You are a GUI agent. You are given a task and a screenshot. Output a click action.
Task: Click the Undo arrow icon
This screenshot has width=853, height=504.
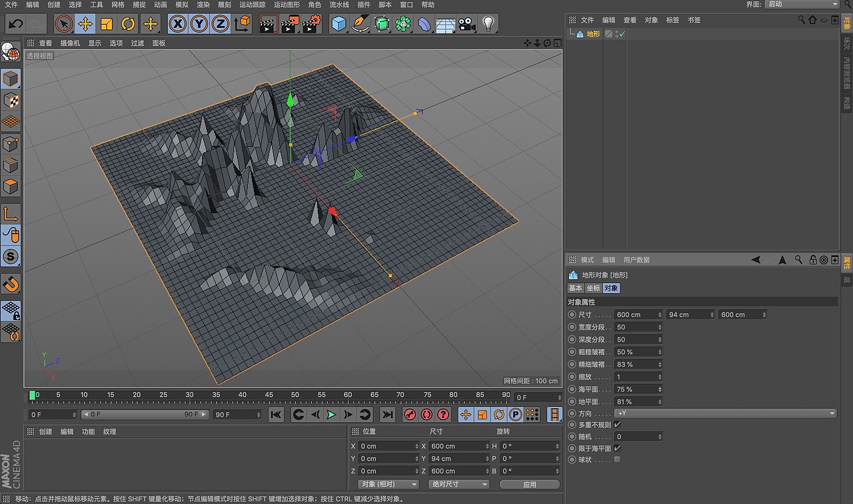click(x=16, y=25)
